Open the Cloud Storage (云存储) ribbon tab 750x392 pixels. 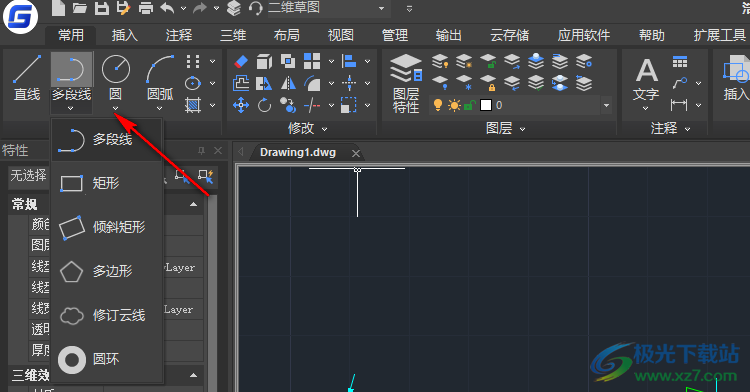pyautogui.click(x=510, y=35)
